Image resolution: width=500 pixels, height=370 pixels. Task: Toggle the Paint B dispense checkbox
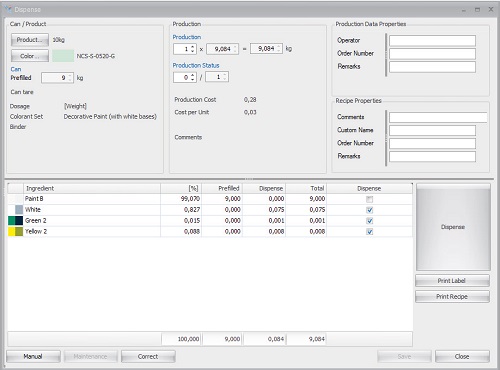click(x=369, y=199)
